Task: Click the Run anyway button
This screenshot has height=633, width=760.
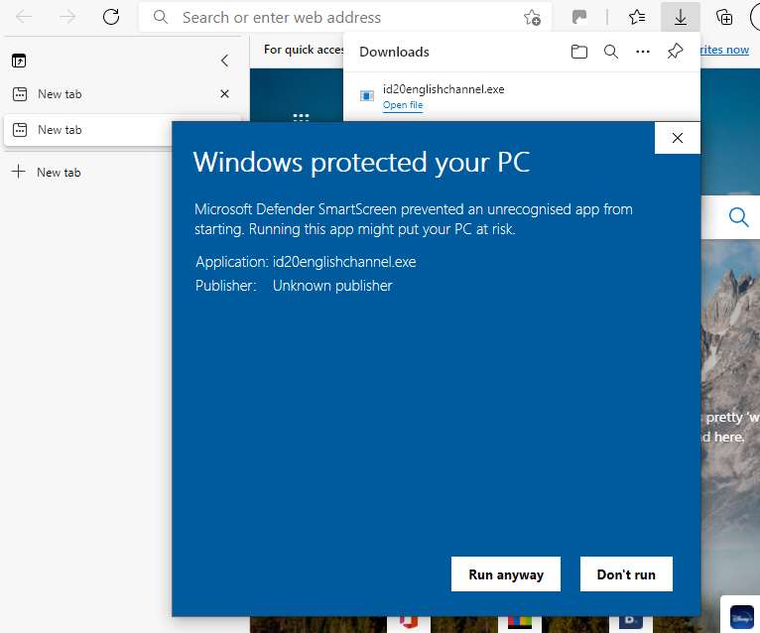Action: tap(506, 574)
